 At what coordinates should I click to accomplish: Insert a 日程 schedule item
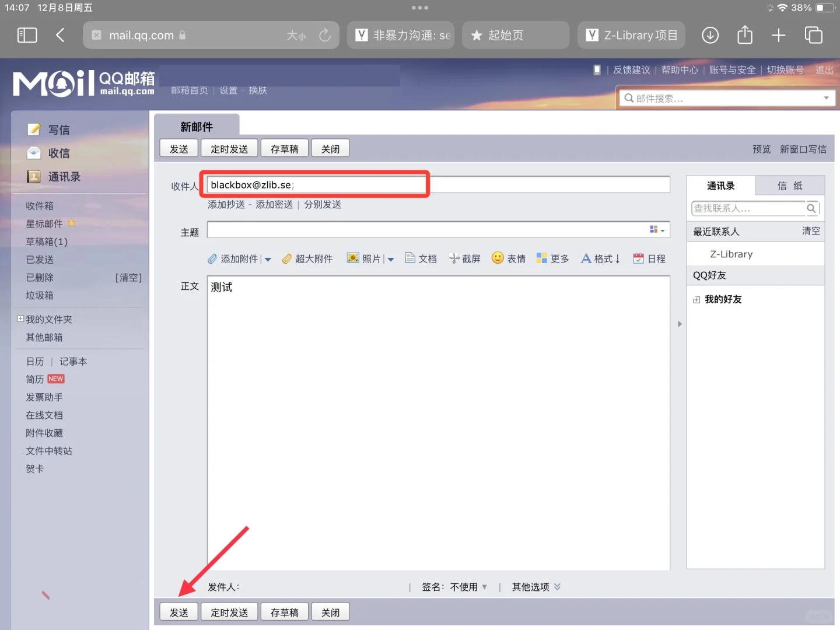point(649,258)
